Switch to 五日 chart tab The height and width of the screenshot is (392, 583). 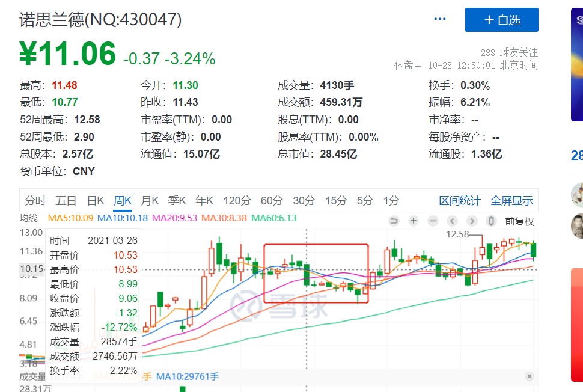pyautogui.click(x=66, y=201)
